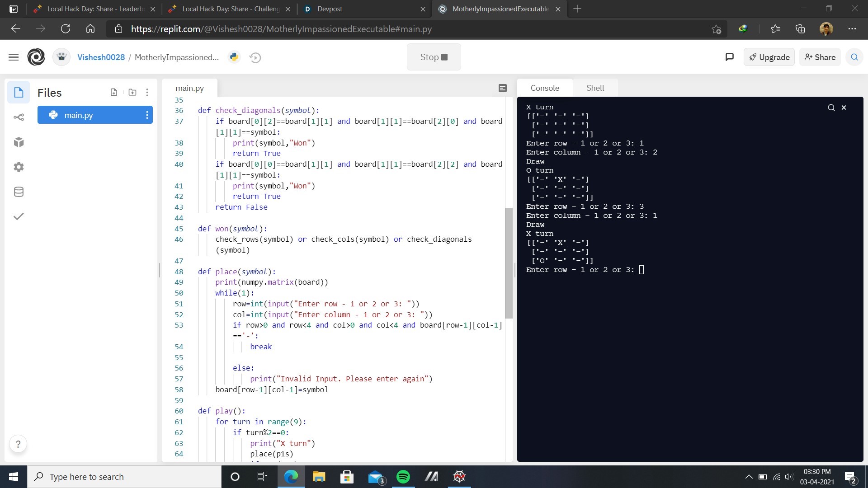
Task: Open main.py file options menu
Action: (147, 115)
